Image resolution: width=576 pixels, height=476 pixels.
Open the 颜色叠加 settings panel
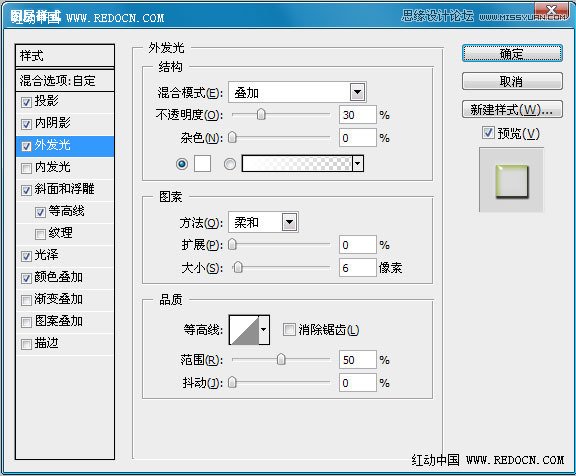pyautogui.click(x=59, y=277)
